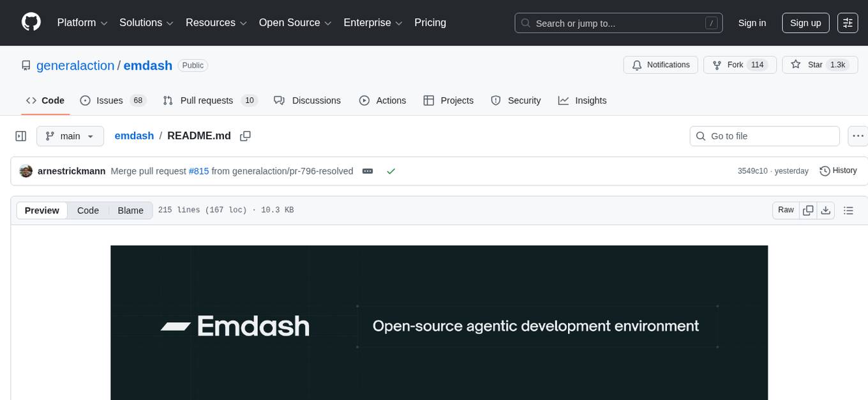
Task: Expand the main branch dropdown
Action: (x=70, y=135)
